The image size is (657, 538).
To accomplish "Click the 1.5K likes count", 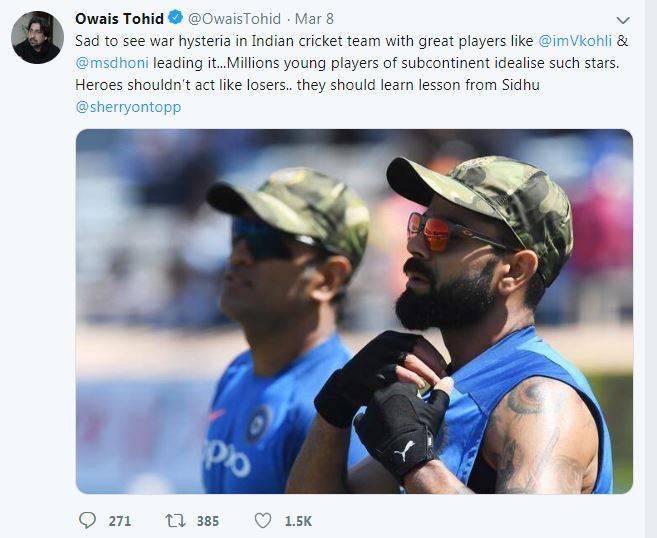I will pos(297,521).
